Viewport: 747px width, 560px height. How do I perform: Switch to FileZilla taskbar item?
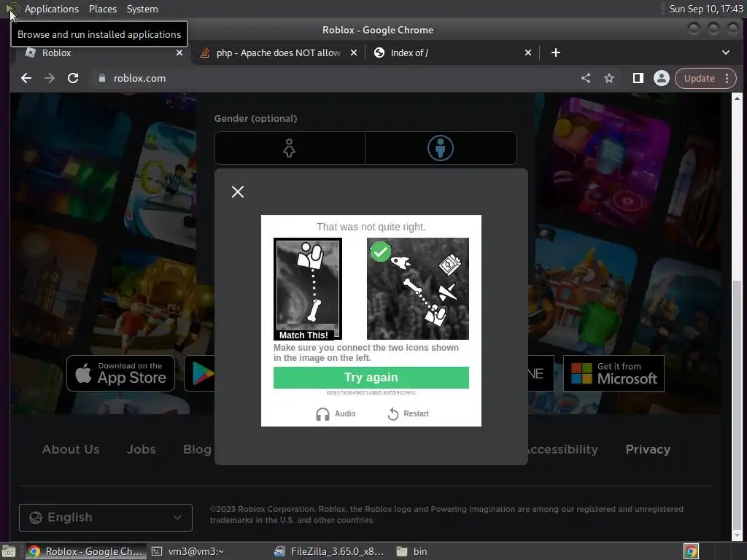[x=329, y=551]
